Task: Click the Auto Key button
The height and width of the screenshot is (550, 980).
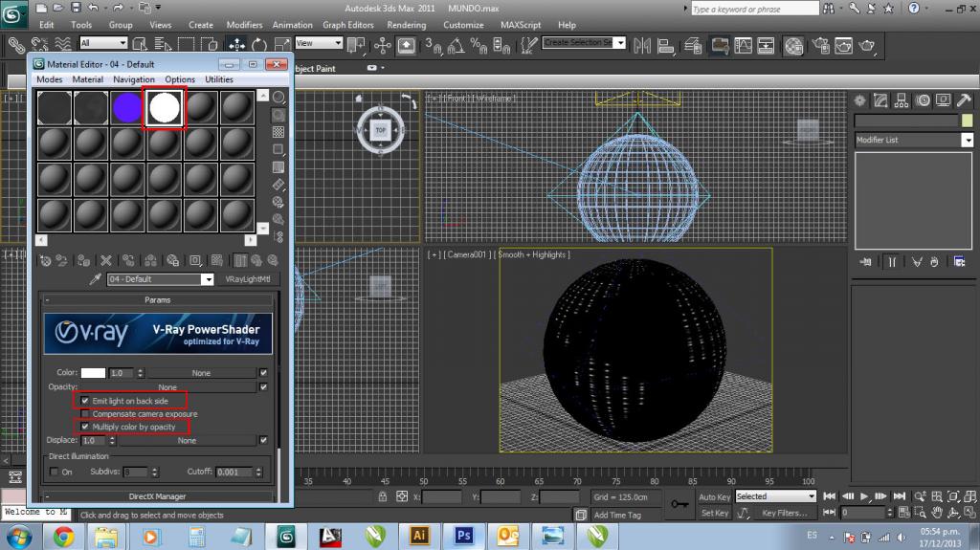Action: [x=714, y=496]
